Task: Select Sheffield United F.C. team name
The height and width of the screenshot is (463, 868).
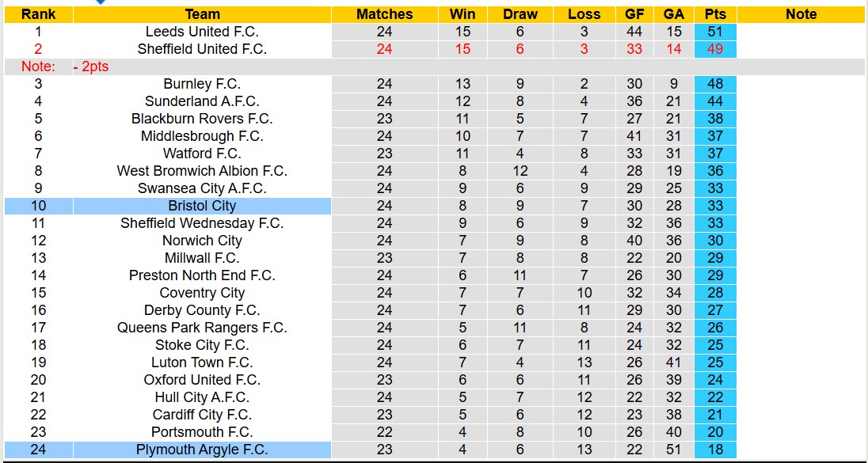Action: pos(202,49)
